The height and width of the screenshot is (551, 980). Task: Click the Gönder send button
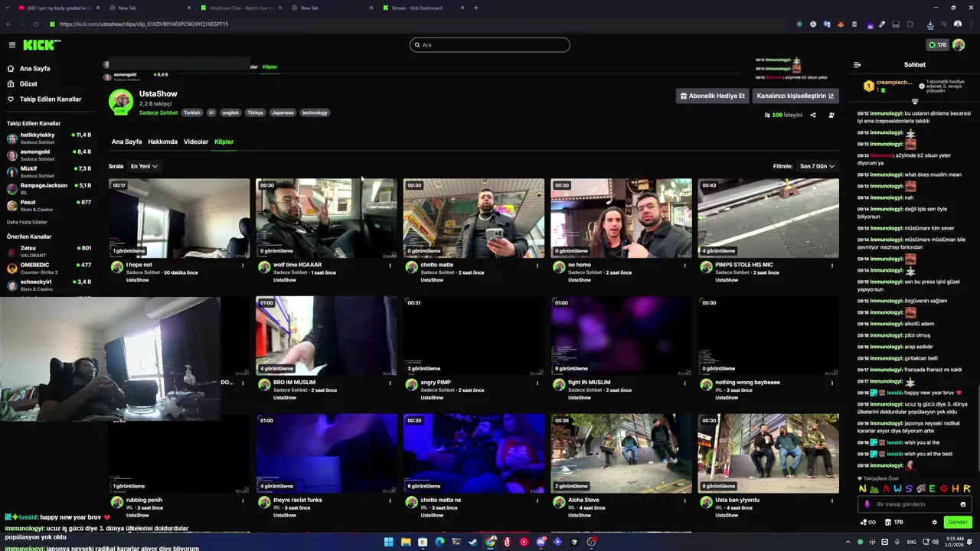point(958,523)
